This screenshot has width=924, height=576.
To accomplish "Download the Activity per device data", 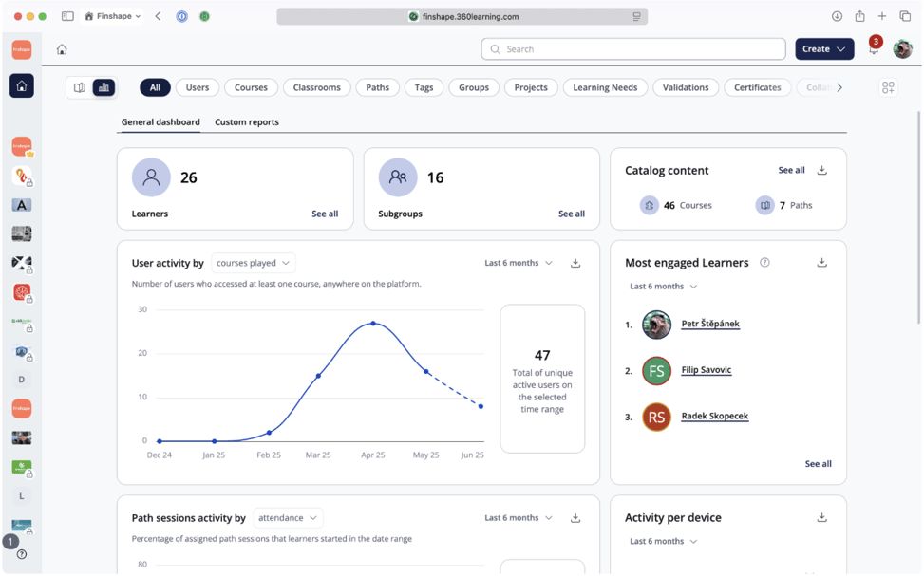I will 822,518.
